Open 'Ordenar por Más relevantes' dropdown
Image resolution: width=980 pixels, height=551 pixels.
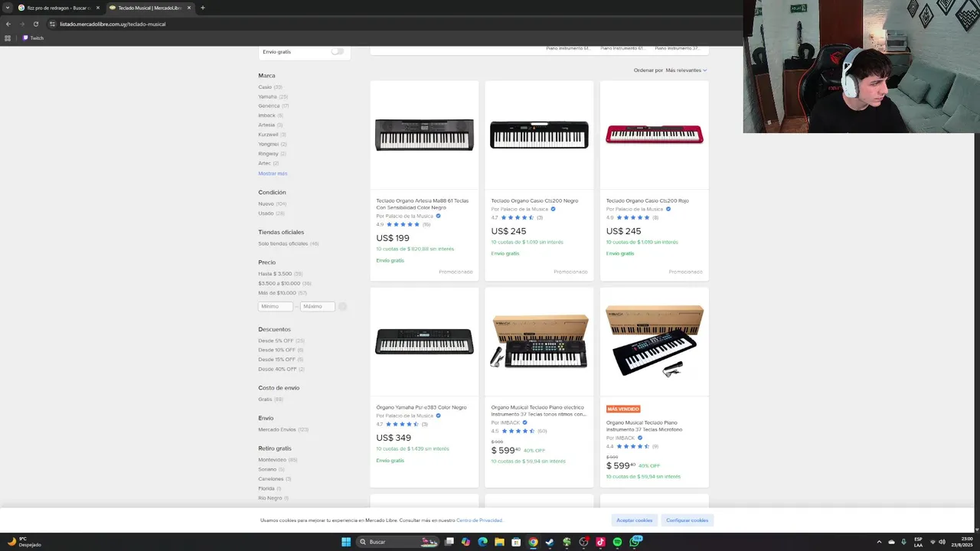(x=670, y=70)
